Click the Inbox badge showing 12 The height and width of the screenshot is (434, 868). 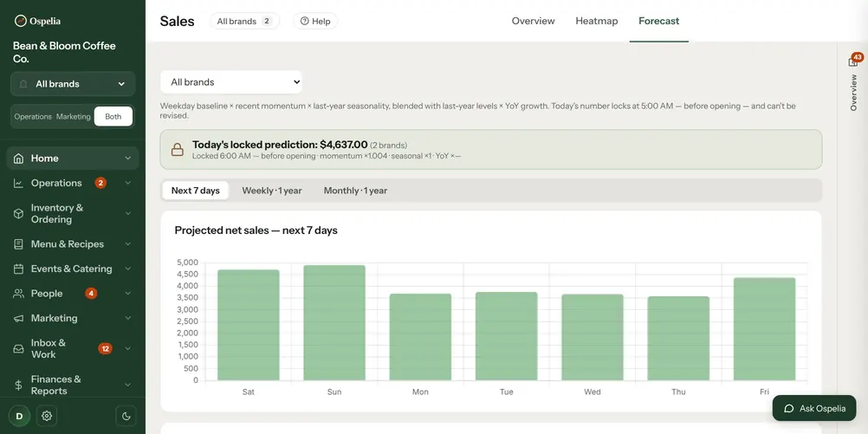click(105, 349)
